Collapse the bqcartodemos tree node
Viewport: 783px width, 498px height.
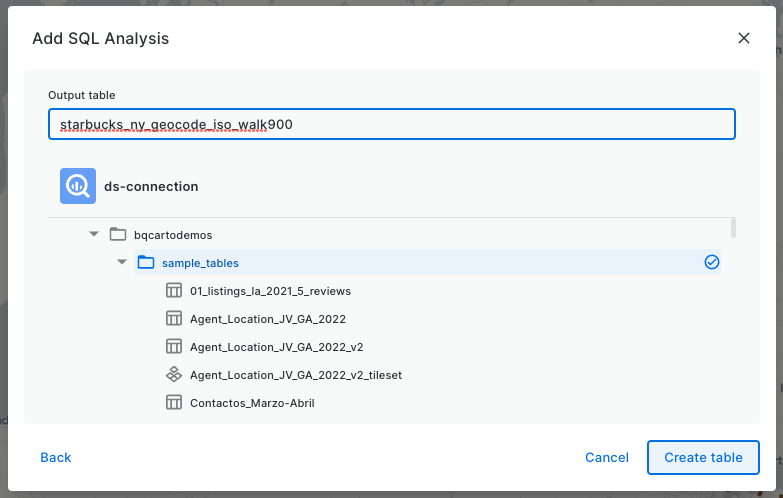click(x=94, y=235)
